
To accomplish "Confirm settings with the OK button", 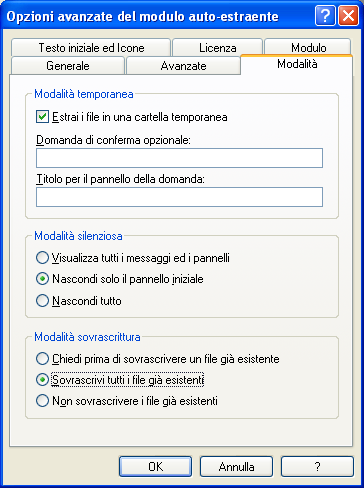I will tap(156, 466).
